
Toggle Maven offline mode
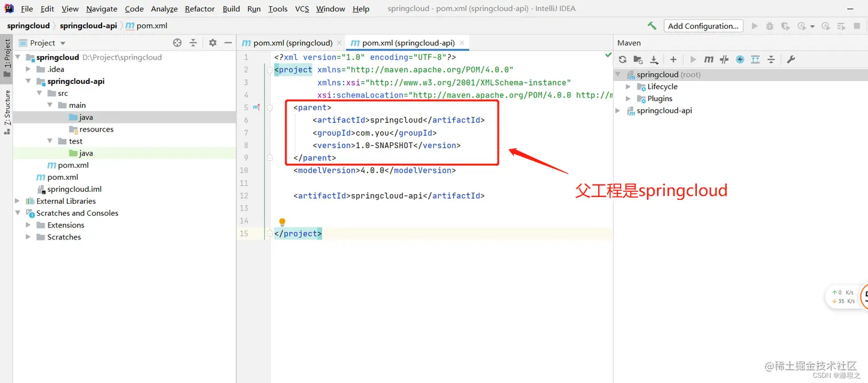[724, 59]
